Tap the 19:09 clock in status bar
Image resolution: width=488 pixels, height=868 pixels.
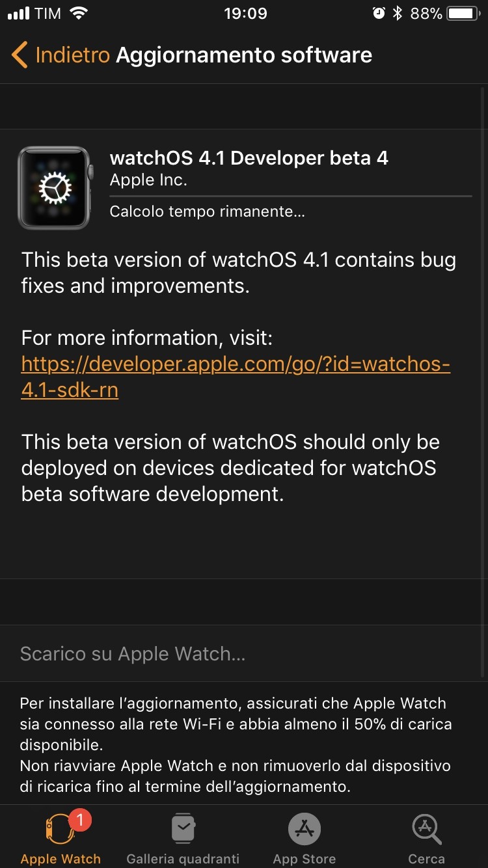245,14
